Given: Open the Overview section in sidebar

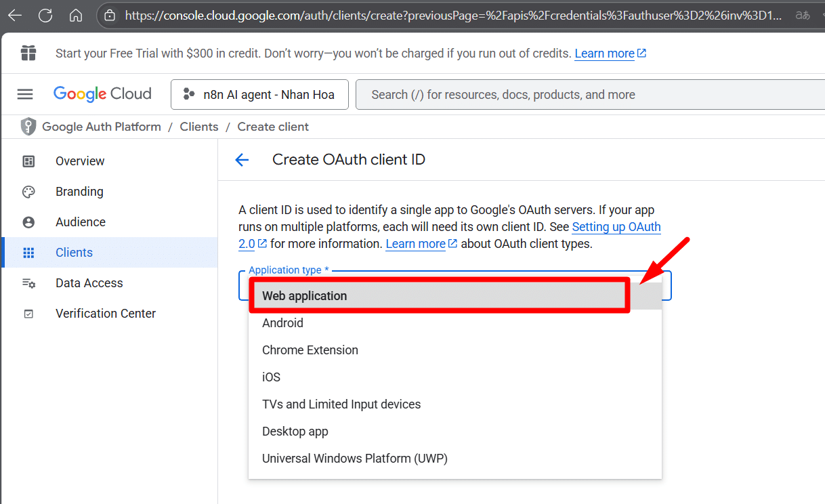Looking at the screenshot, I should coord(80,161).
